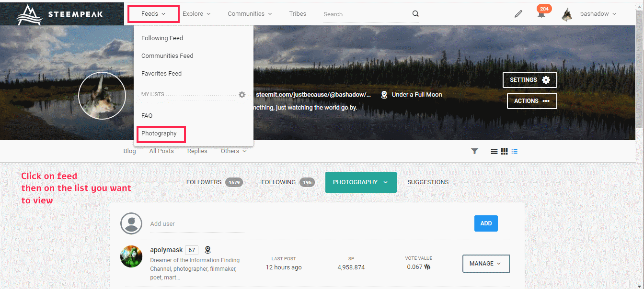Expand the Manage dropdown for apolymask

coord(485,264)
